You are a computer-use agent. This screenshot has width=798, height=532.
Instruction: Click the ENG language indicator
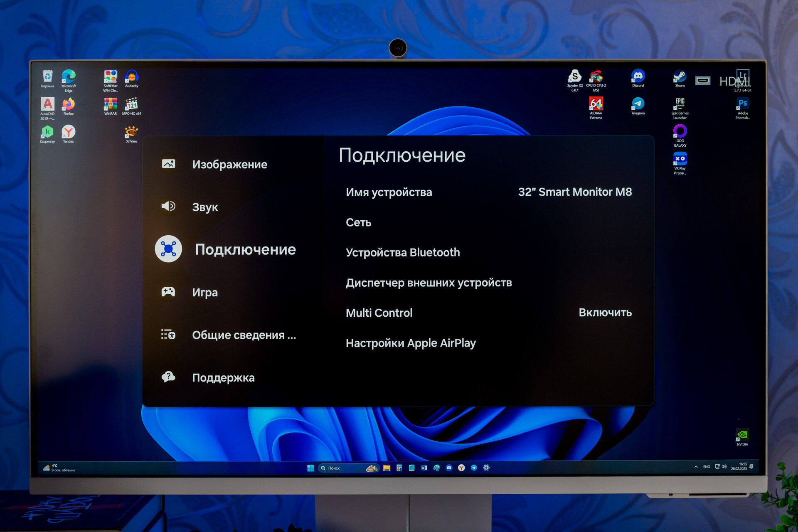pos(707,467)
